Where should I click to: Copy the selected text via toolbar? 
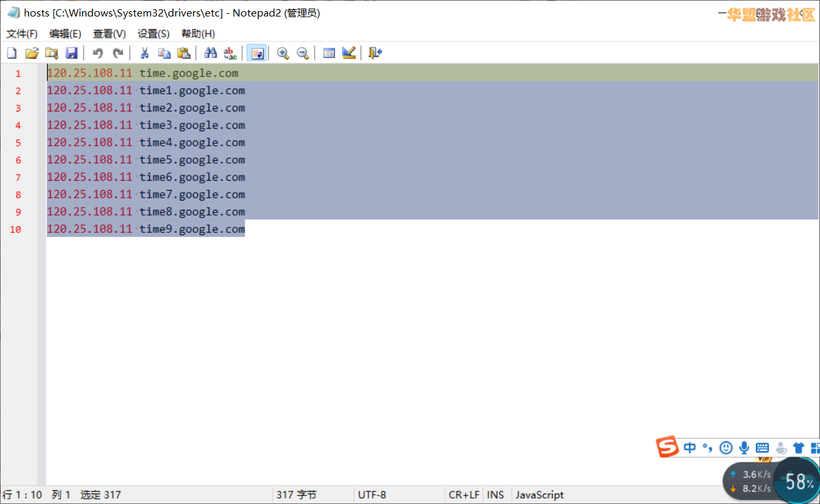click(164, 53)
